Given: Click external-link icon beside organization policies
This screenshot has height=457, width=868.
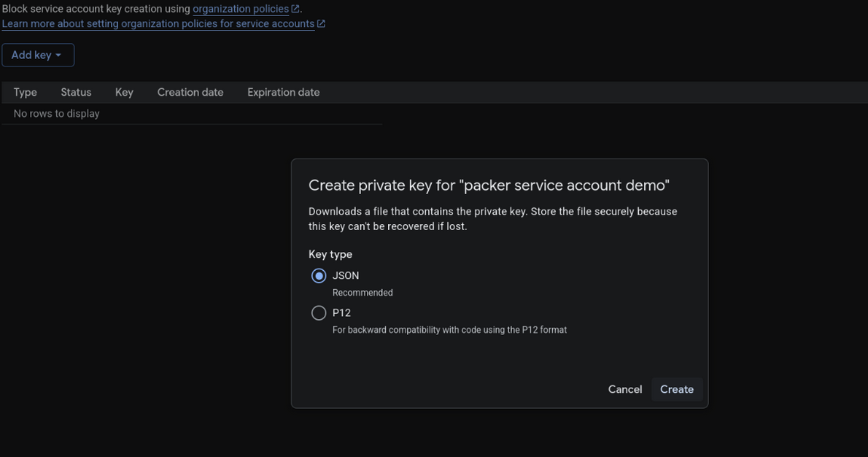Looking at the screenshot, I should [295, 9].
